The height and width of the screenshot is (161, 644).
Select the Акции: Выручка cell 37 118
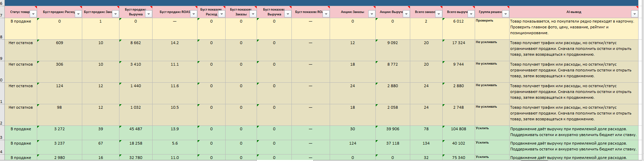point(392,147)
